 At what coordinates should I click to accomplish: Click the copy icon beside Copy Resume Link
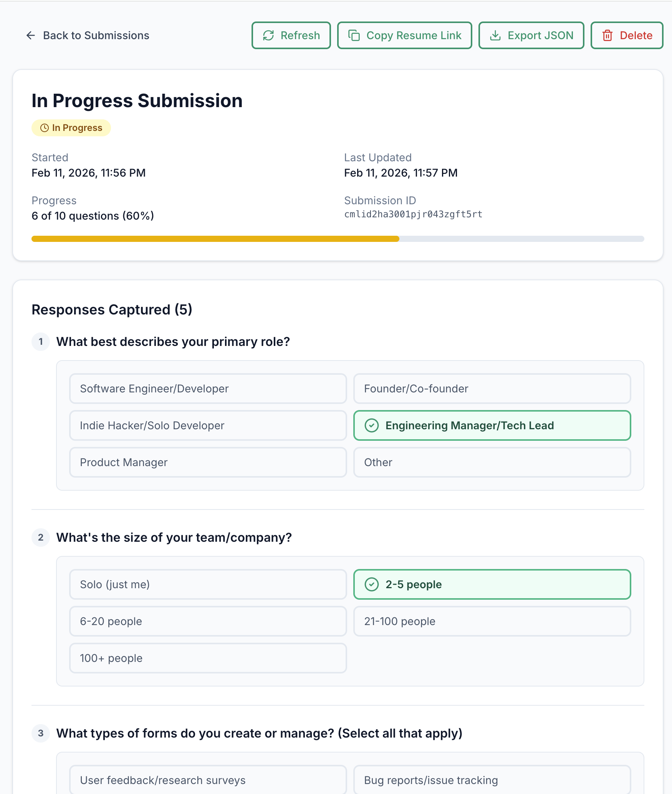(354, 35)
